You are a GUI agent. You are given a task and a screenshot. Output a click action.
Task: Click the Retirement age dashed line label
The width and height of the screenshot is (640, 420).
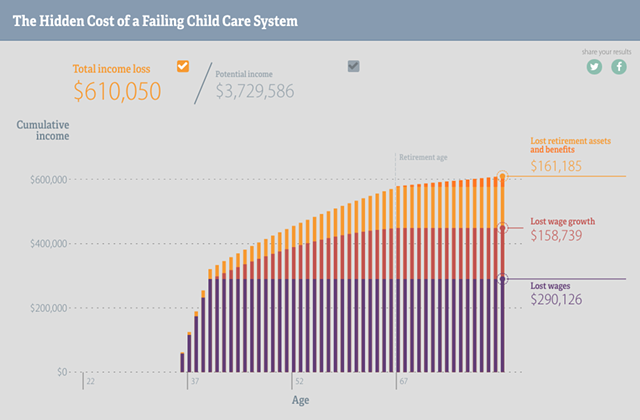click(x=423, y=157)
